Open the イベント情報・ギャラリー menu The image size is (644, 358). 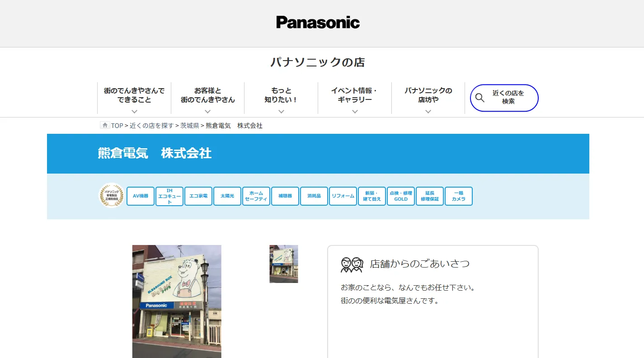coord(355,99)
